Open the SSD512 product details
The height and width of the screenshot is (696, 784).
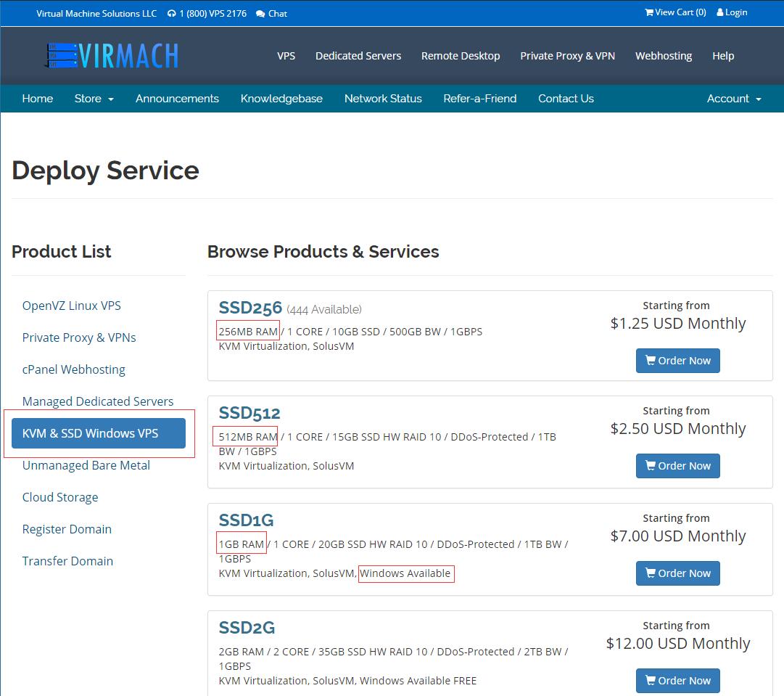[249, 413]
